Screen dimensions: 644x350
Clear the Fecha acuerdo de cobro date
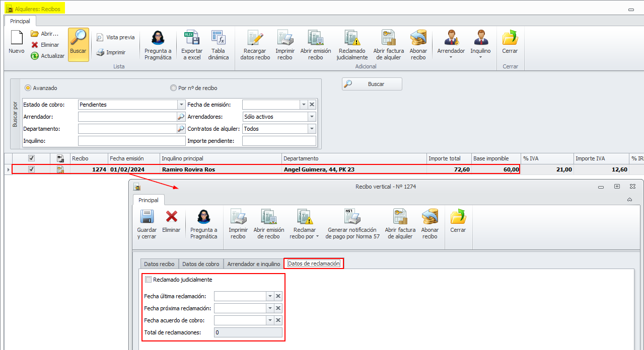tap(278, 320)
